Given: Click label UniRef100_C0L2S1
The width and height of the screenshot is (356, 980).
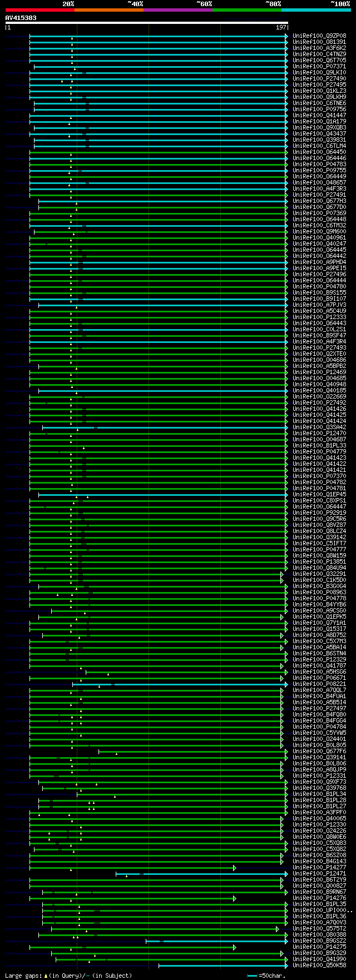Looking at the screenshot, I should 319,329.
